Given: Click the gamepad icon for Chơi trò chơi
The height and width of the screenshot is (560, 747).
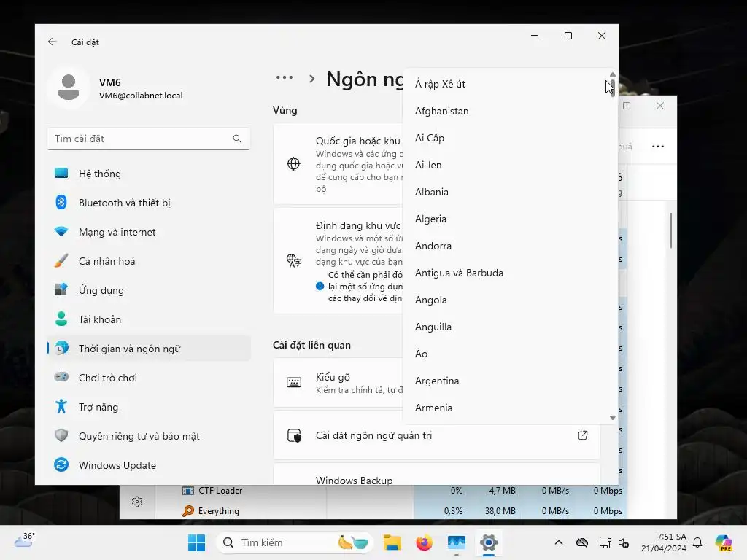Looking at the screenshot, I should pyautogui.click(x=61, y=377).
